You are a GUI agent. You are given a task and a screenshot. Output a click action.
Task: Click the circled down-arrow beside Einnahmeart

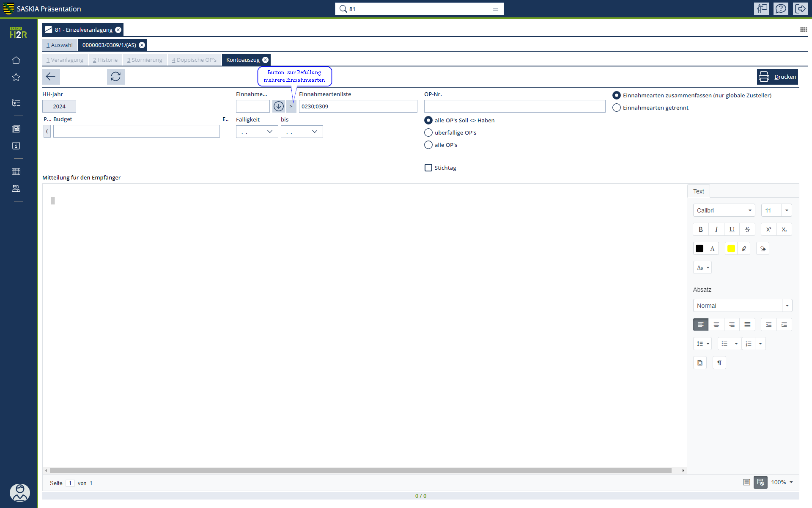click(278, 106)
